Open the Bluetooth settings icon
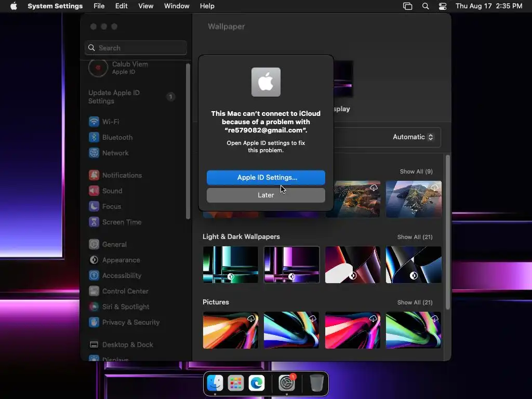The width and height of the screenshot is (532, 399). point(94,137)
